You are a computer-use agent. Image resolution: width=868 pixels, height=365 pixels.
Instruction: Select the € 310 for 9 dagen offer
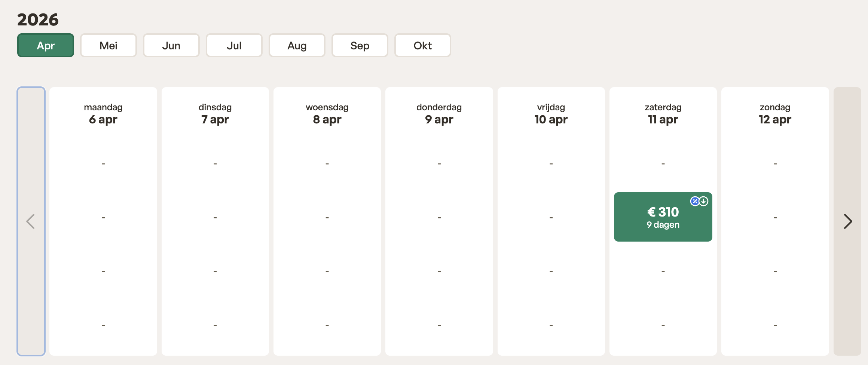[x=663, y=217]
